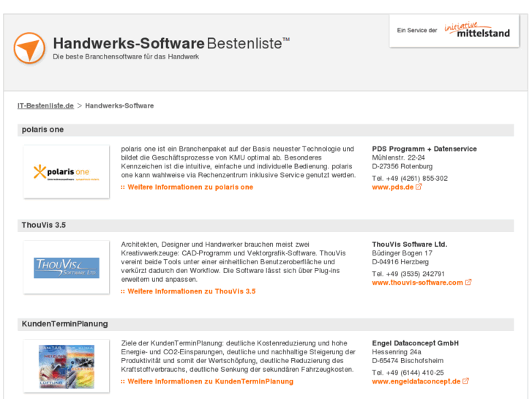Open the polaris one logo thumbnail
Viewport: 532px width, 399px height.
[67, 172]
